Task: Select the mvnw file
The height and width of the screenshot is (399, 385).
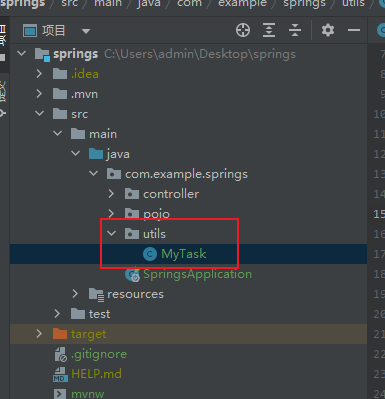Action: point(88,394)
